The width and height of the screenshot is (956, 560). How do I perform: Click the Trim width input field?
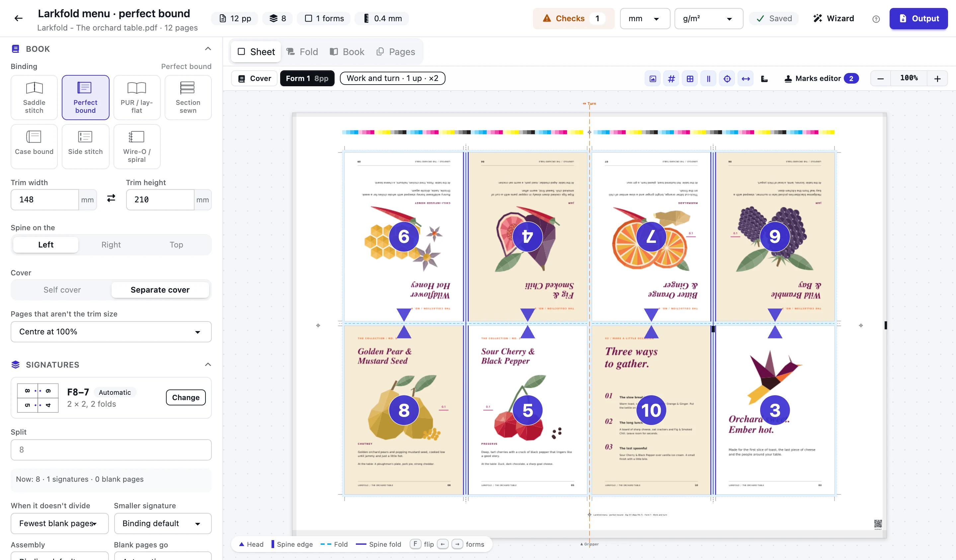(x=45, y=200)
